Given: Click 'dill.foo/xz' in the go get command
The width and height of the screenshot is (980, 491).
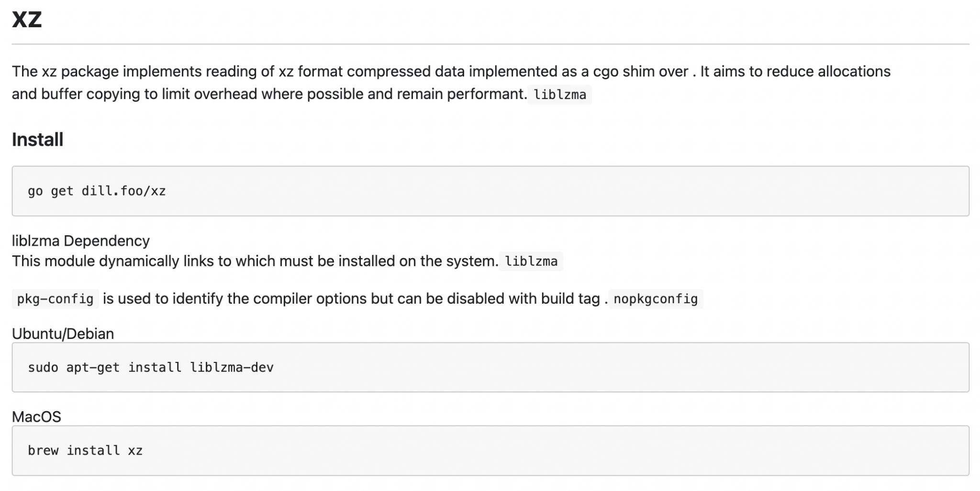Looking at the screenshot, I should (123, 191).
